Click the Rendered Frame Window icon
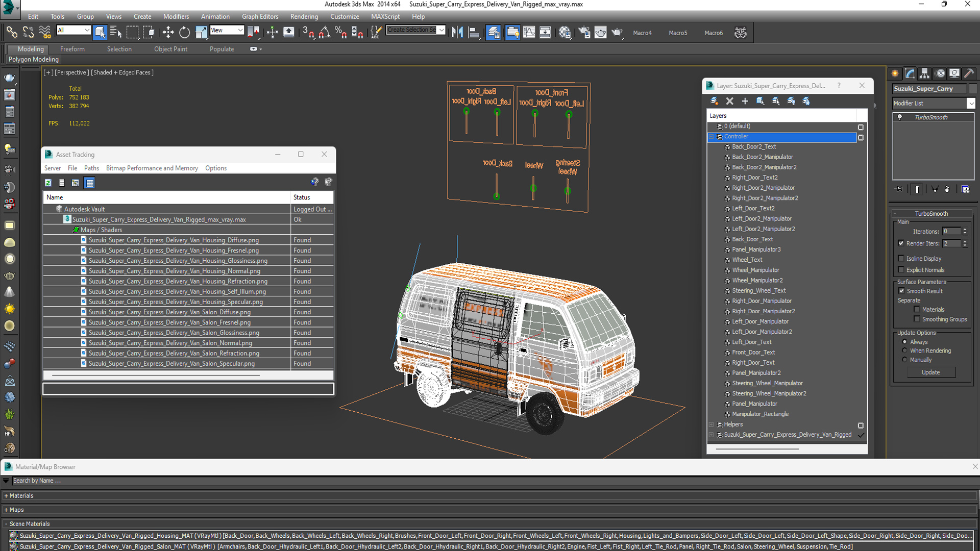The image size is (980, 551). tap(600, 32)
